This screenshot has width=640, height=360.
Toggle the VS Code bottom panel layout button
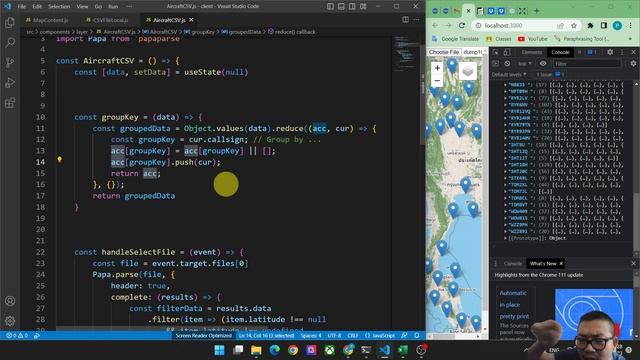click(x=341, y=7)
